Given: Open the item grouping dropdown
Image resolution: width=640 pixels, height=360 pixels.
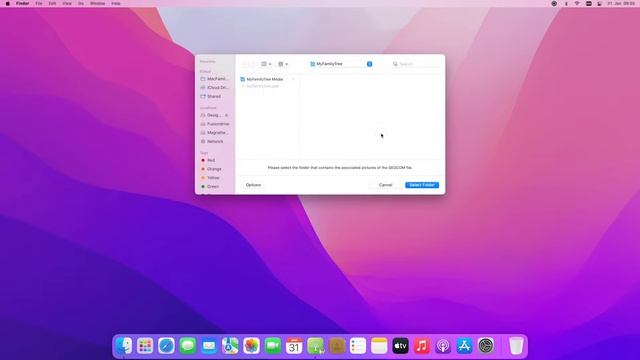Looking at the screenshot, I should [x=283, y=64].
